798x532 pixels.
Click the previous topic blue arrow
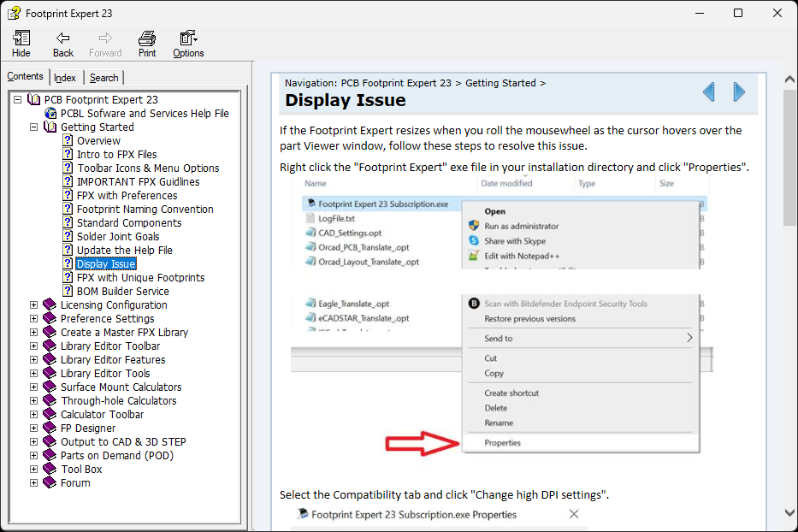709,92
